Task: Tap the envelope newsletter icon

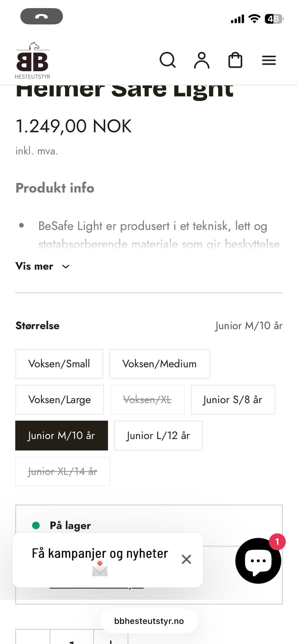Action: [100, 569]
